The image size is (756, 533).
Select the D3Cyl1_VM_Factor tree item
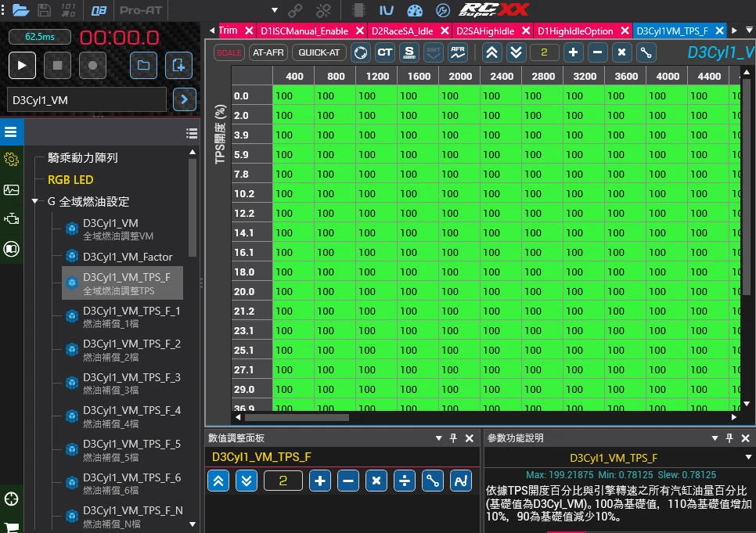coord(128,257)
